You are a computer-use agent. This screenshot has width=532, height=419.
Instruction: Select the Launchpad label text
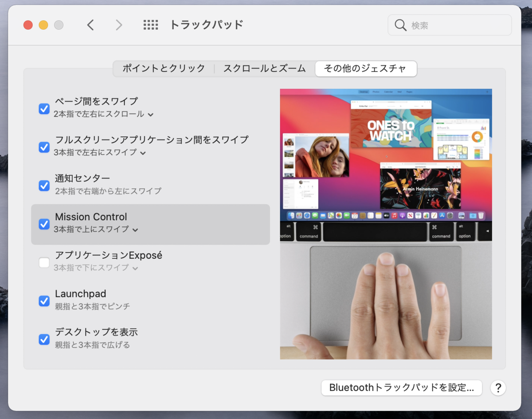click(x=81, y=294)
